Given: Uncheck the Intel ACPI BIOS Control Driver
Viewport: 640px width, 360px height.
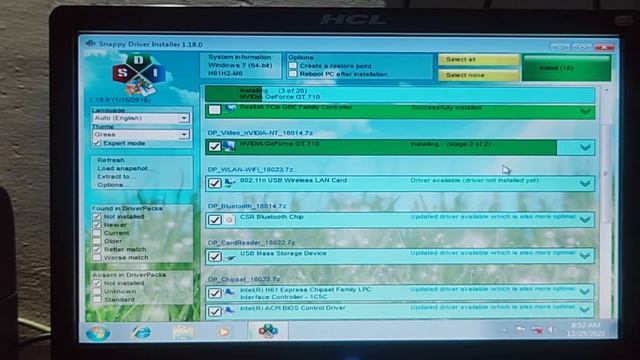Looking at the screenshot, I should click(215, 311).
